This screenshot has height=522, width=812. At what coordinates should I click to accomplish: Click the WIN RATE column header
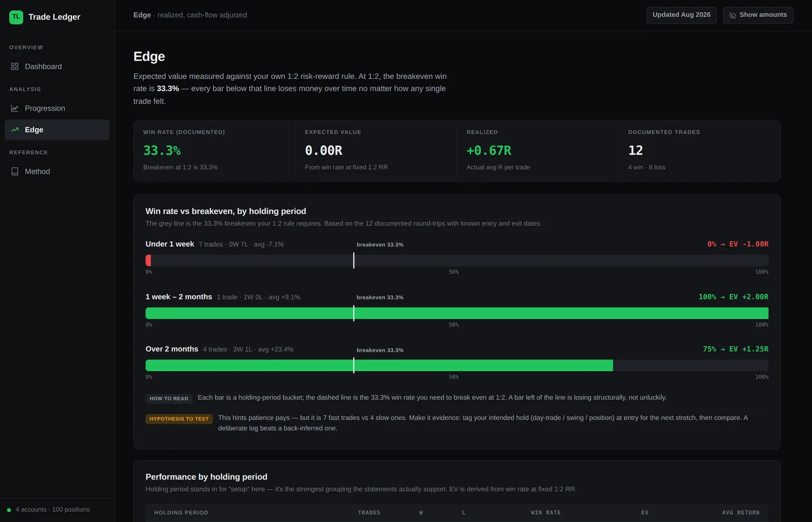pos(546,513)
